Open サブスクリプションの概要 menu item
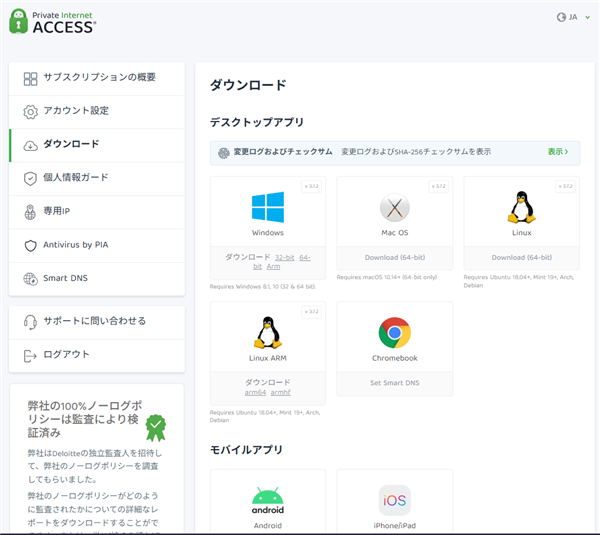The image size is (600, 535). (97, 78)
